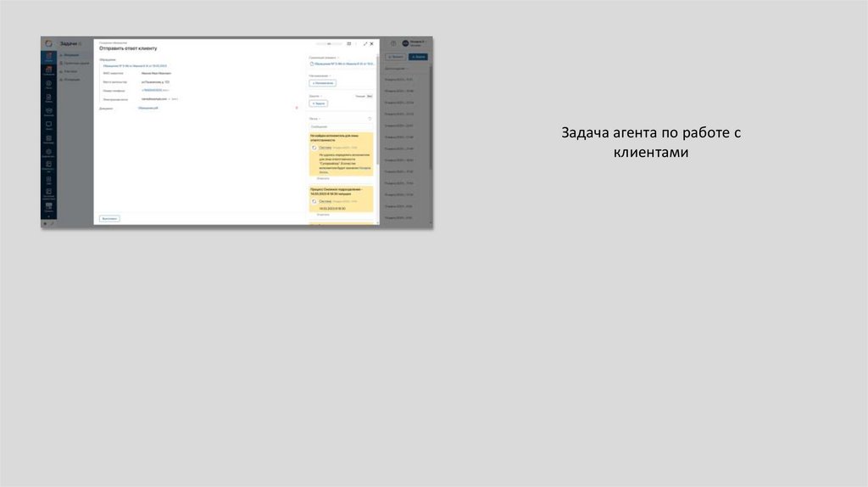The height and width of the screenshot is (487, 868).
Task: Click the help question mark icon in the header
Action: [393, 43]
